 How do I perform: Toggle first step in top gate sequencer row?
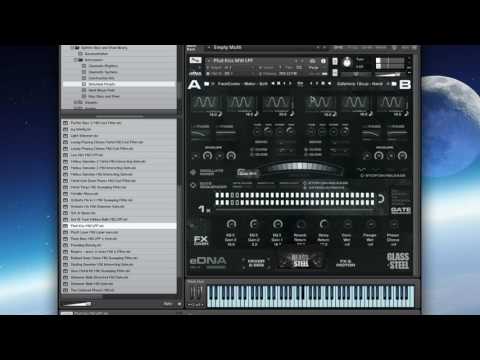pos(218,195)
